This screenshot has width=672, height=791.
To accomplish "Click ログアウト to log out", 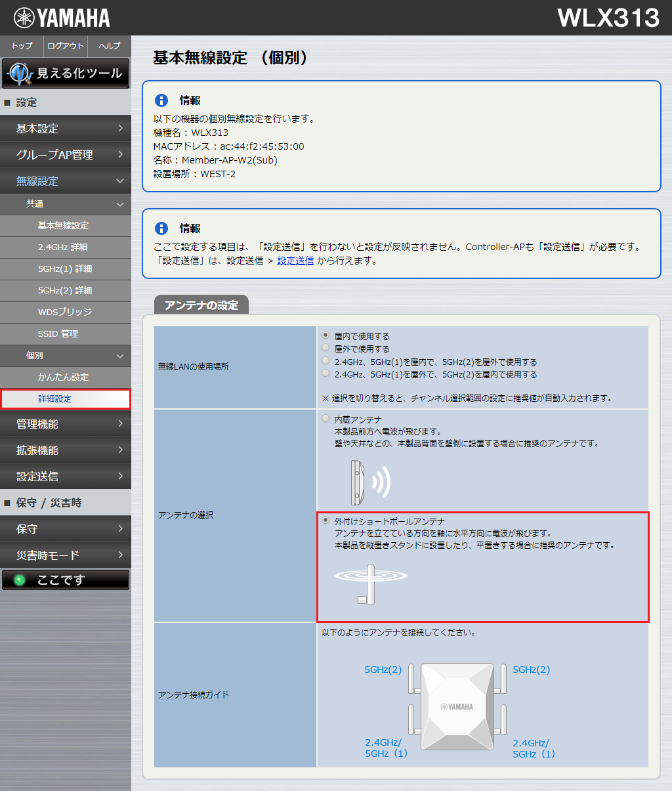I will [x=65, y=46].
